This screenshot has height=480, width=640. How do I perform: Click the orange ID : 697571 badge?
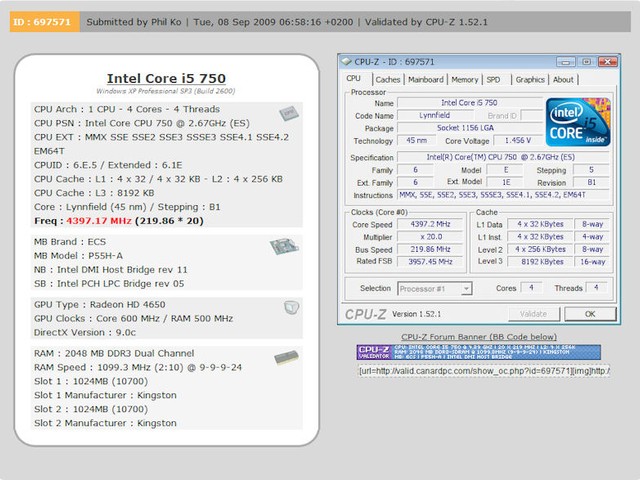pyautogui.click(x=38, y=21)
